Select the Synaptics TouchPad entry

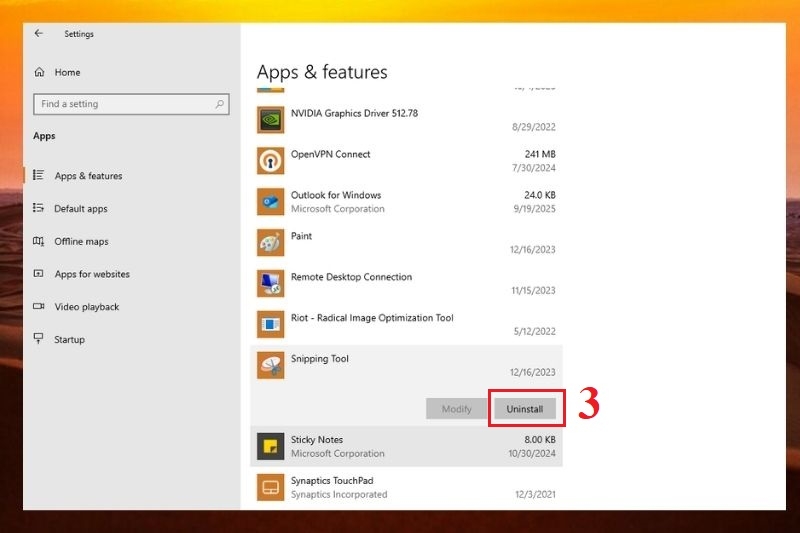[x=406, y=487]
